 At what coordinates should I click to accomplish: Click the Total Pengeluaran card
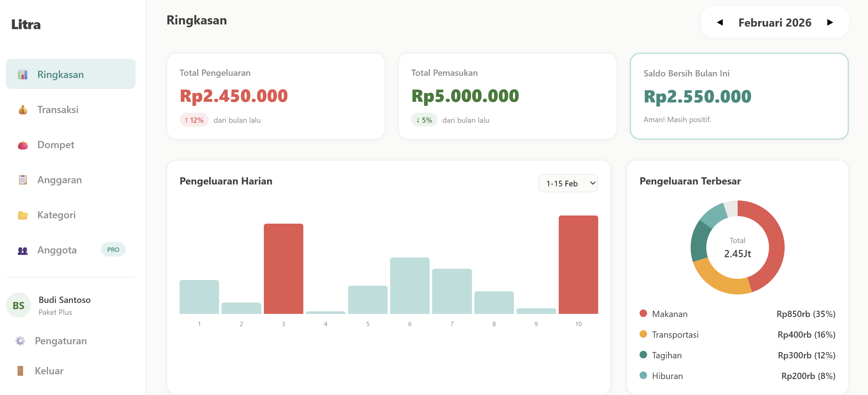pos(276,96)
